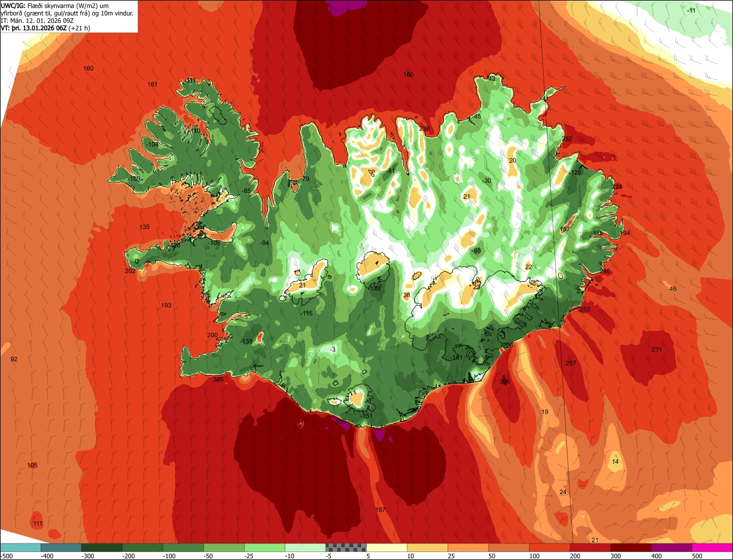Click the 'IT: Mán. 12. 01. 2026 09Z' line

[37, 21]
